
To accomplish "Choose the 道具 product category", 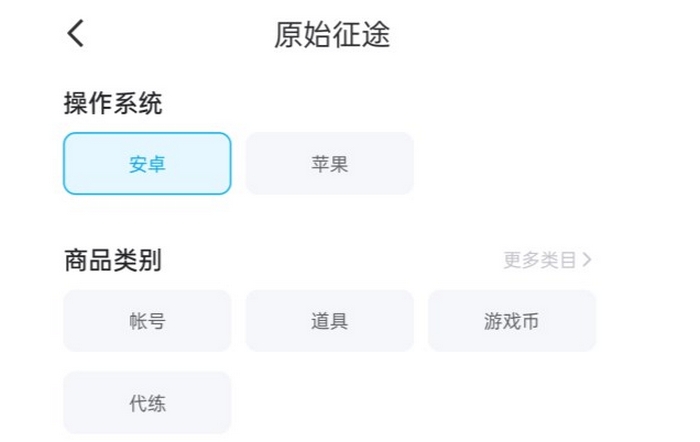I will click(329, 321).
